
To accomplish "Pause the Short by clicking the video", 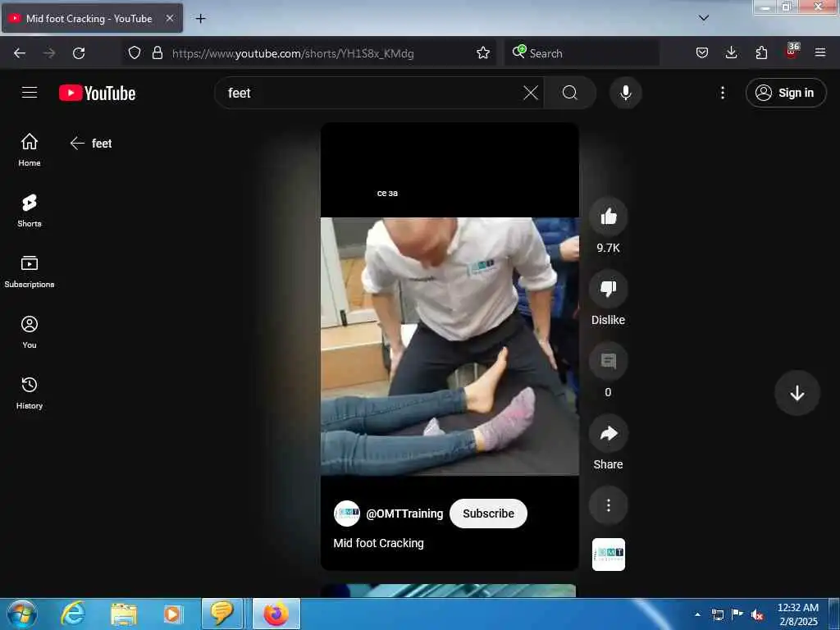I will (x=450, y=346).
